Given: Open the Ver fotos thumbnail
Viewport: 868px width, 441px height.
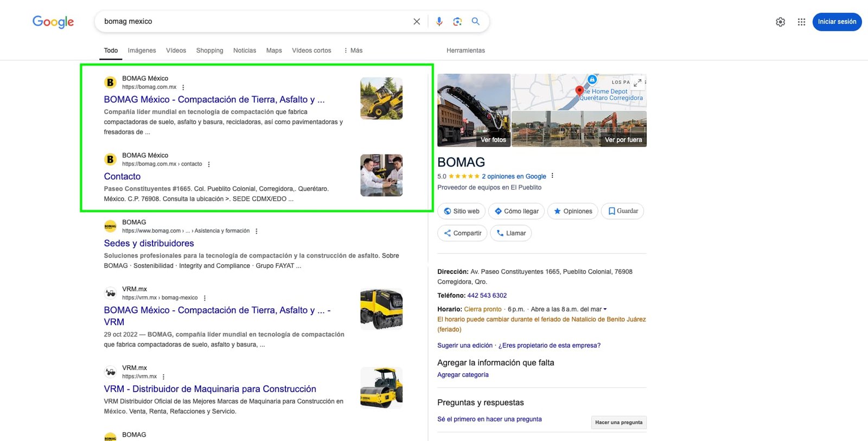Looking at the screenshot, I should click(474, 111).
